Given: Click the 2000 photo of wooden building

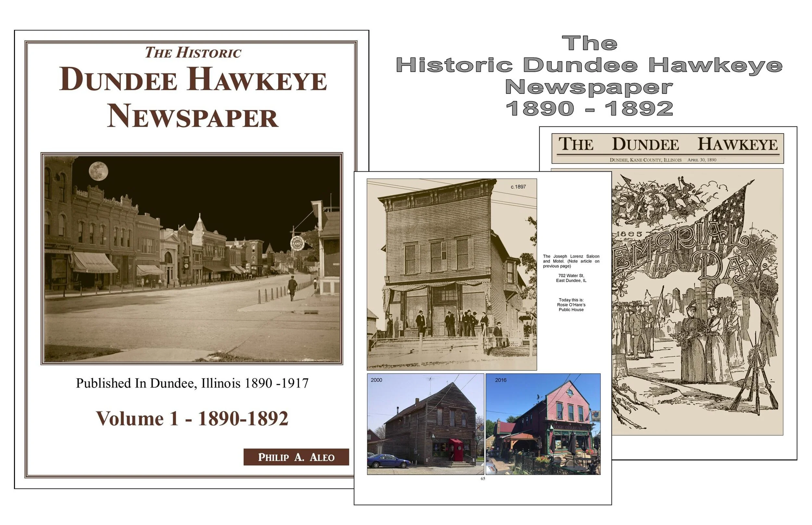Looking at the screenshot, I should [425, 424].
